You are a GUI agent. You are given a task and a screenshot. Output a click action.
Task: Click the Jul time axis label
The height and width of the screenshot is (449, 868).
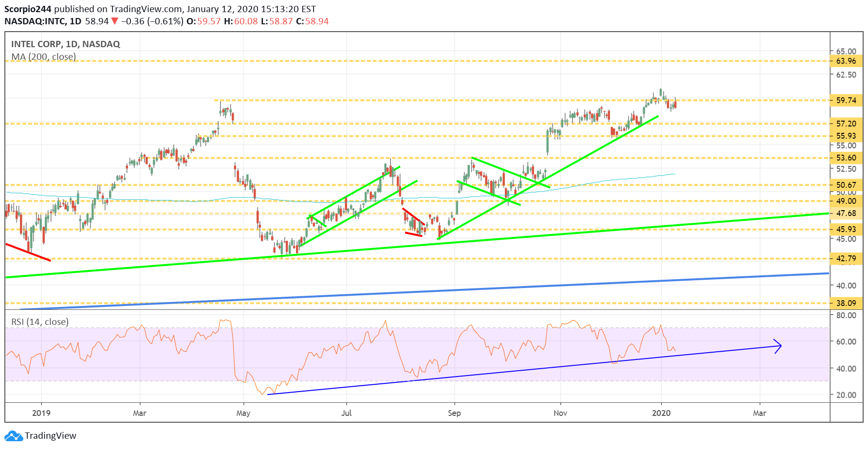click(347, 413)
